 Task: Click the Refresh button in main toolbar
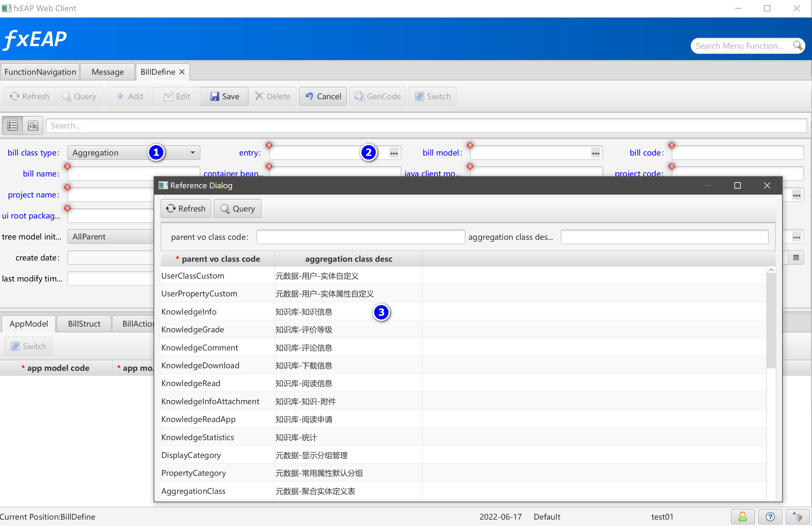click(30, 97)
